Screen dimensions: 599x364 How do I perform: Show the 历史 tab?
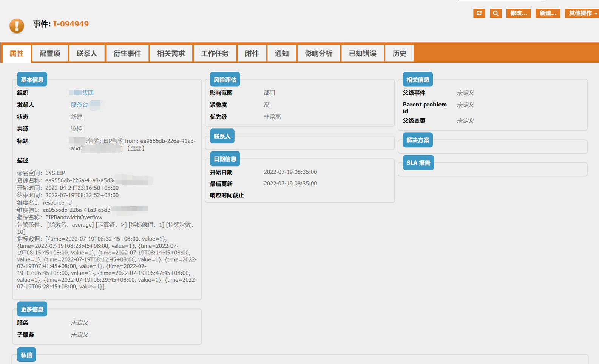point(399,53)
